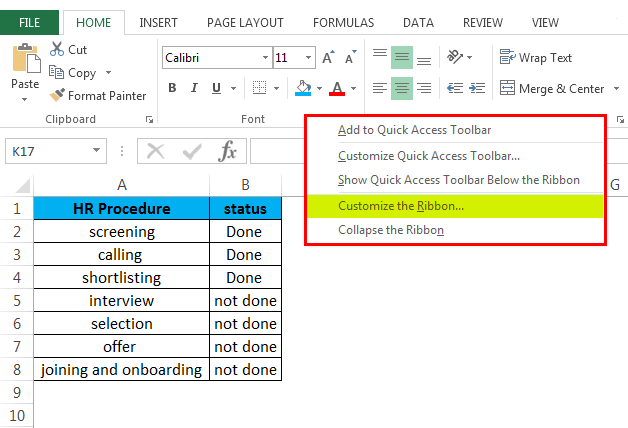Open Copy dropdown arrow

(x=109, y=72)
